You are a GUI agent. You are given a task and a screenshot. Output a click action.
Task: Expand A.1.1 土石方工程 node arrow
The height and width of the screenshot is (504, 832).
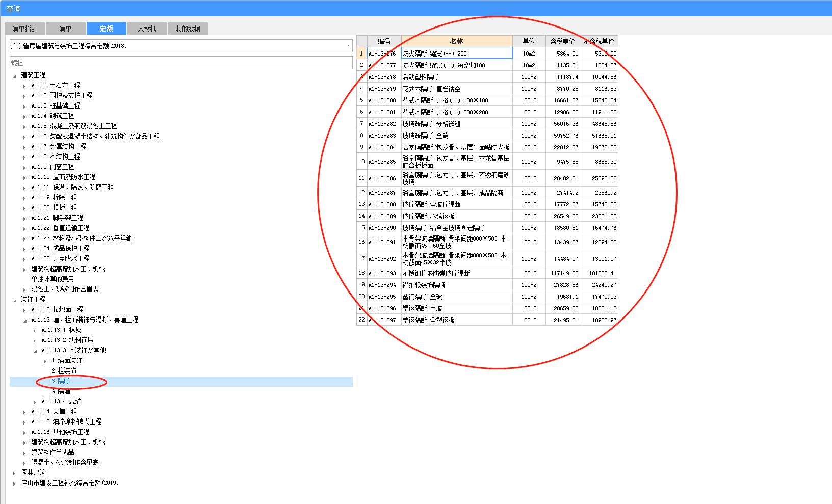[24, 86]
